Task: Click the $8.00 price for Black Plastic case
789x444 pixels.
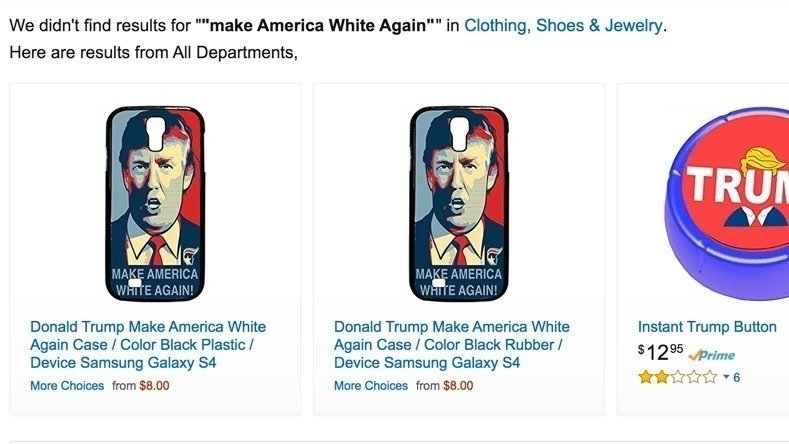Action: pos(154,386)
